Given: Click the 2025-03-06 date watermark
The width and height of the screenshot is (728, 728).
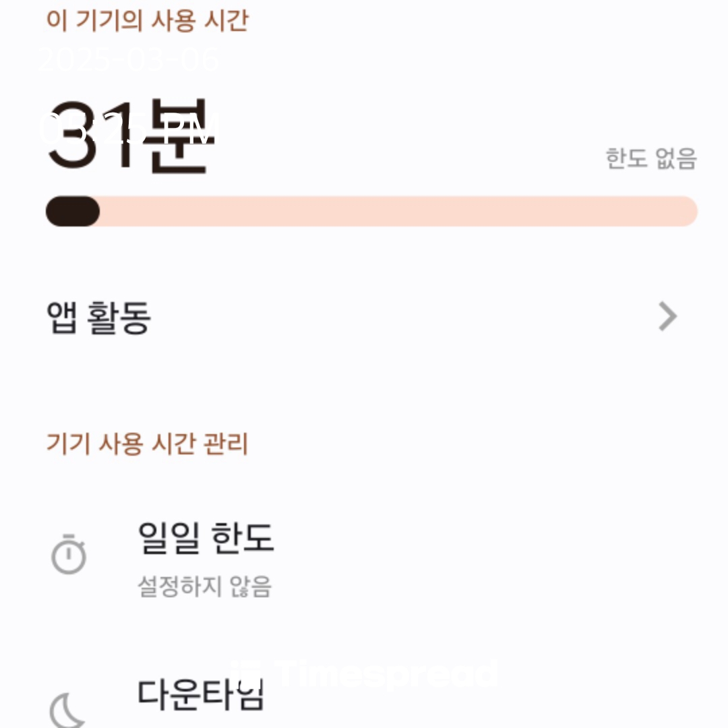Looking at the screenshot, I should 129,61.
